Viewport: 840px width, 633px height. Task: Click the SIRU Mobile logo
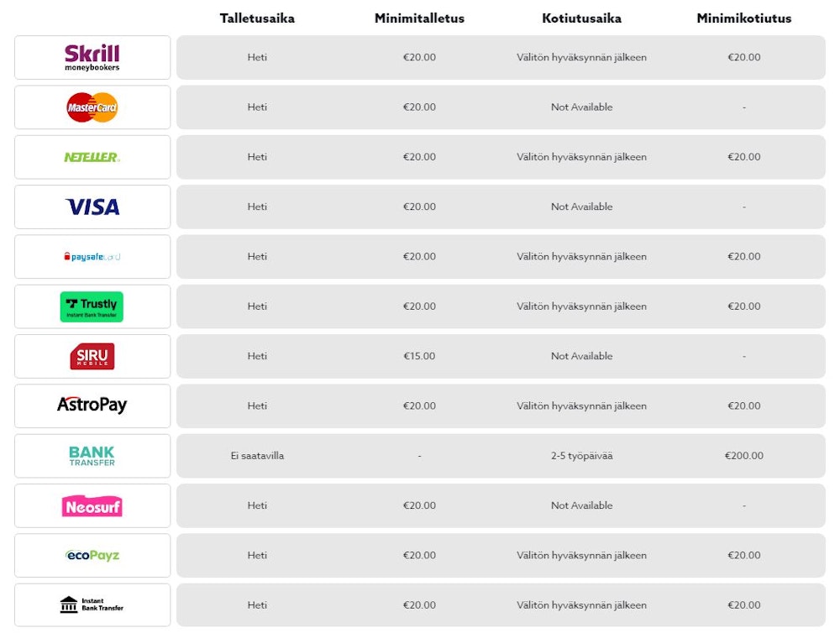[92, 356]
